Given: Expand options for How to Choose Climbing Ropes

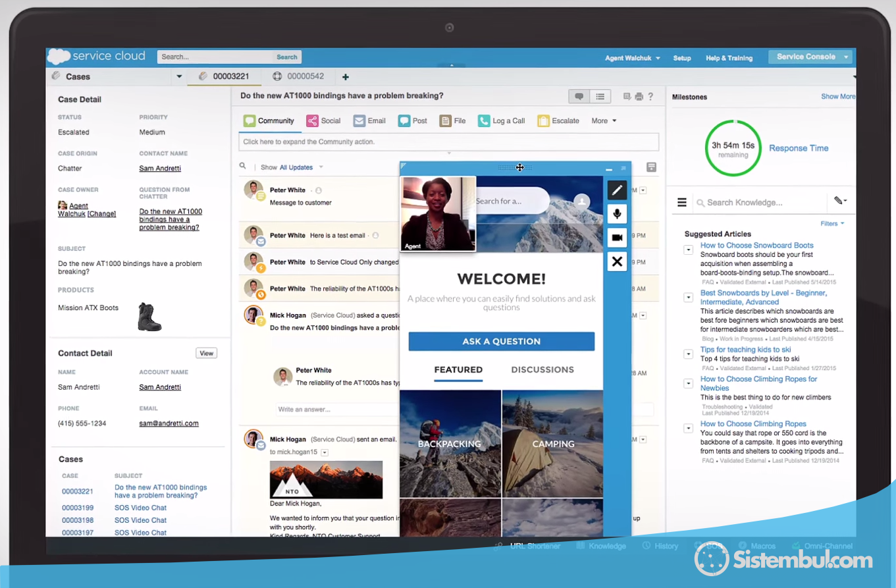Looking at the screenshot, I should tap(688, 428).
